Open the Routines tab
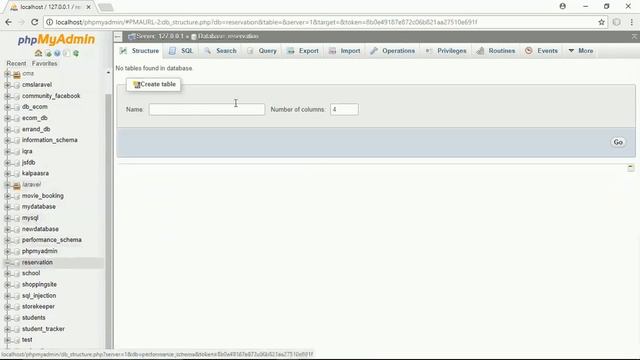This screenshot has height=360, width=640. coord(496,51)
